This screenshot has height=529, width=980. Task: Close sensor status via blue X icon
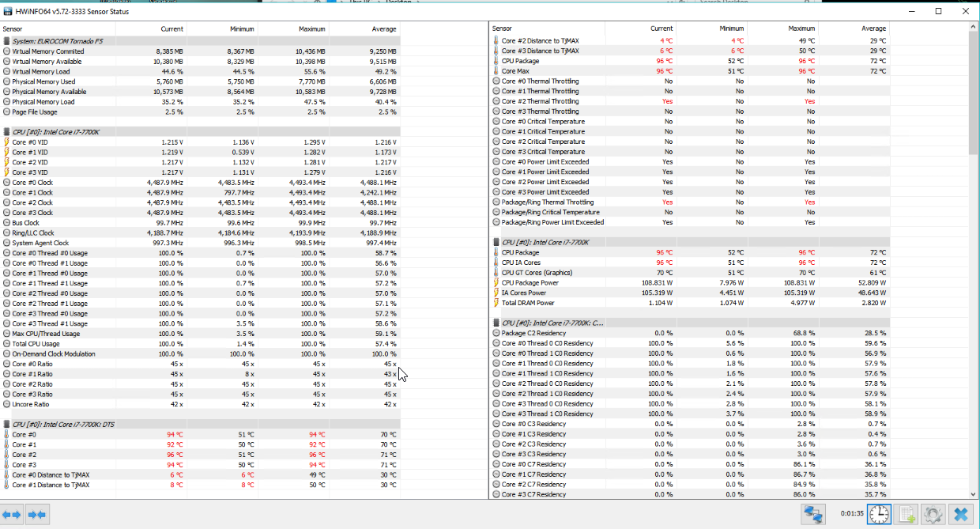coord(960,514)
